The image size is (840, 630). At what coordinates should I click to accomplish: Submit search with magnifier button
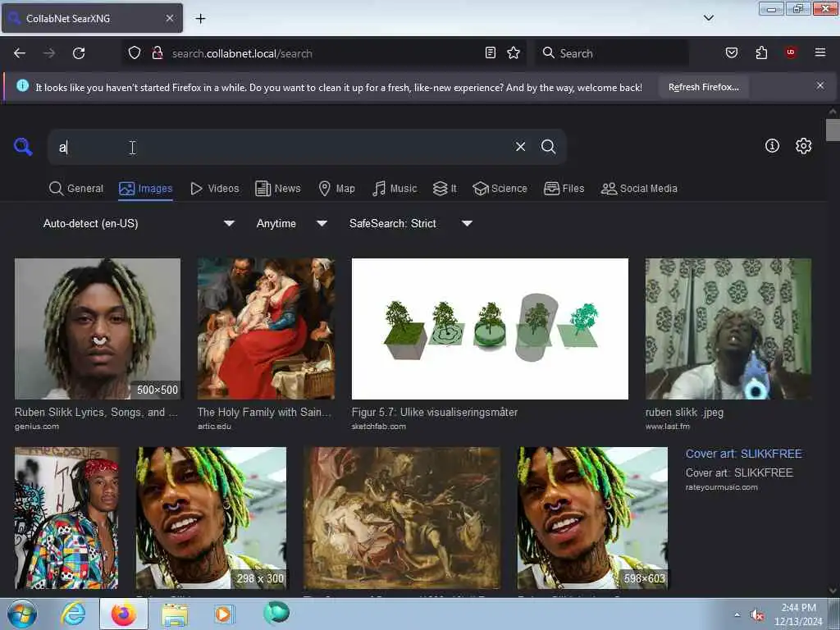548,147
